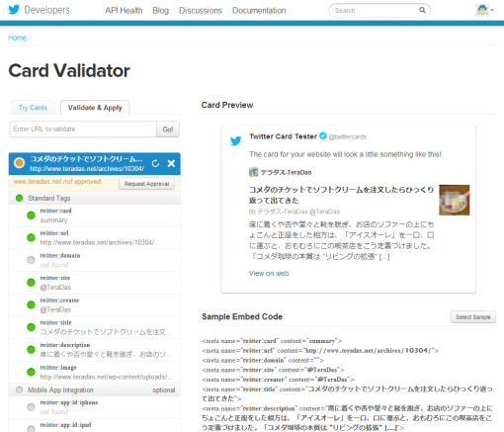504x432 pixels.
Task: Click the twitter:creator '@TeraDas' value
Action: [x=55, y=309]
